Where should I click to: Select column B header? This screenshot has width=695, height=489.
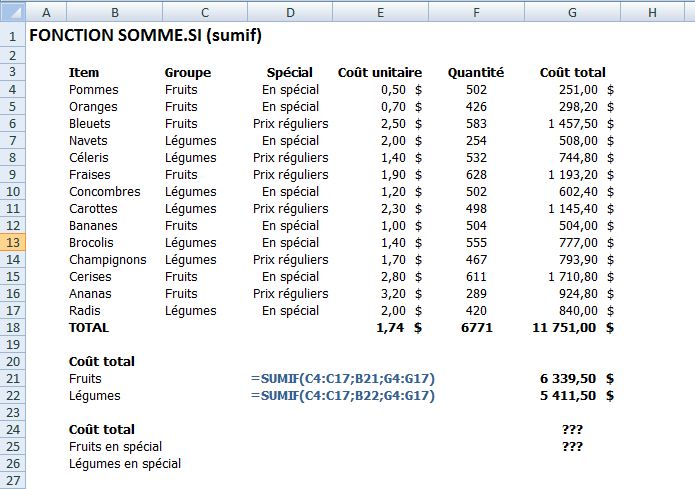(x=114, y=12)
